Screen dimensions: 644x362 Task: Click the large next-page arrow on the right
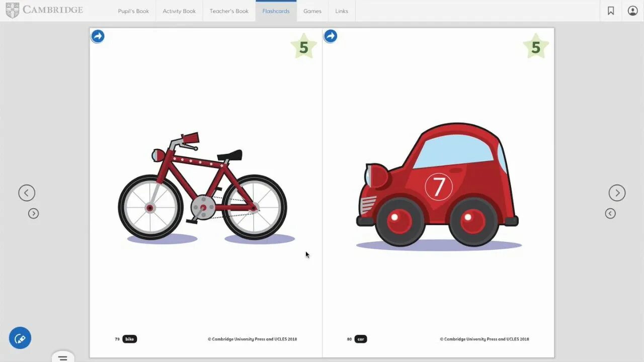click(x=617, y=193)
